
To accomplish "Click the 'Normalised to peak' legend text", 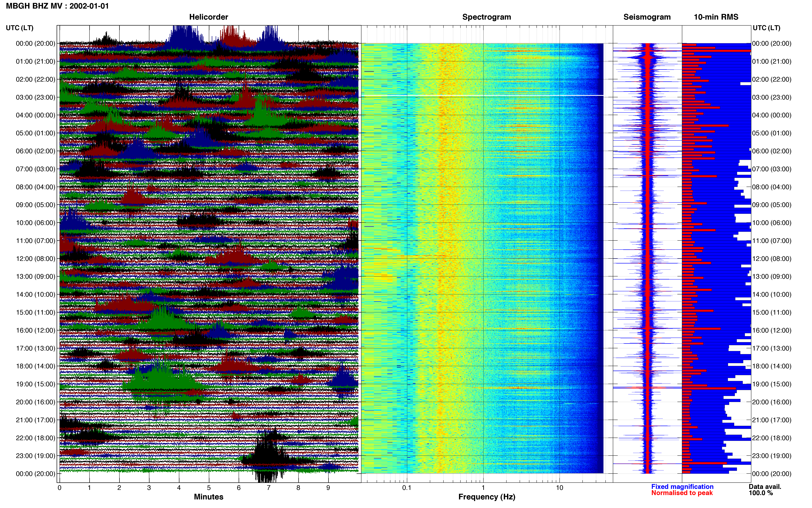I will pos(682,493).
